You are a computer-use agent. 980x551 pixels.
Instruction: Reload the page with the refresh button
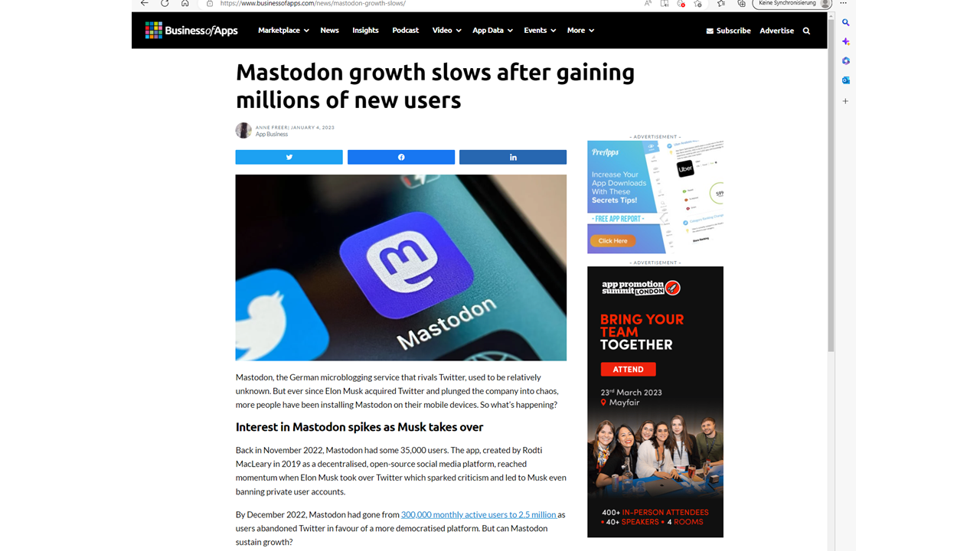(165, 3)
